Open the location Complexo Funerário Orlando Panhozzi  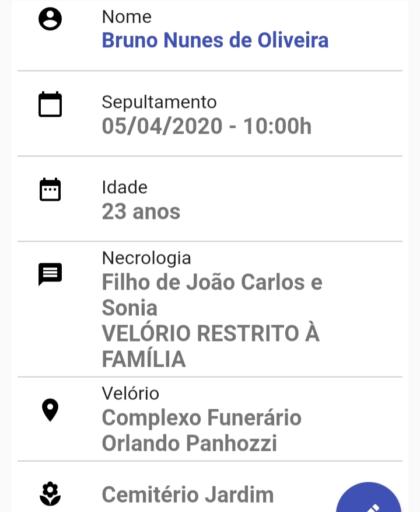[x=202, y=430]
